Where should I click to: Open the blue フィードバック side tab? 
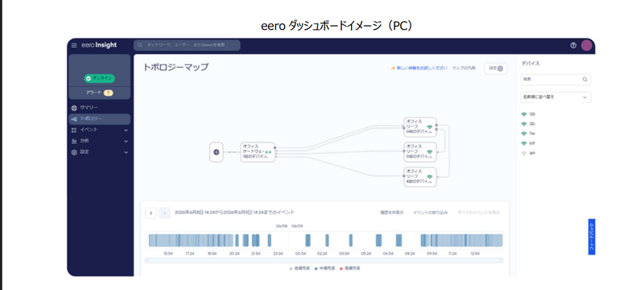pos(592,237)
